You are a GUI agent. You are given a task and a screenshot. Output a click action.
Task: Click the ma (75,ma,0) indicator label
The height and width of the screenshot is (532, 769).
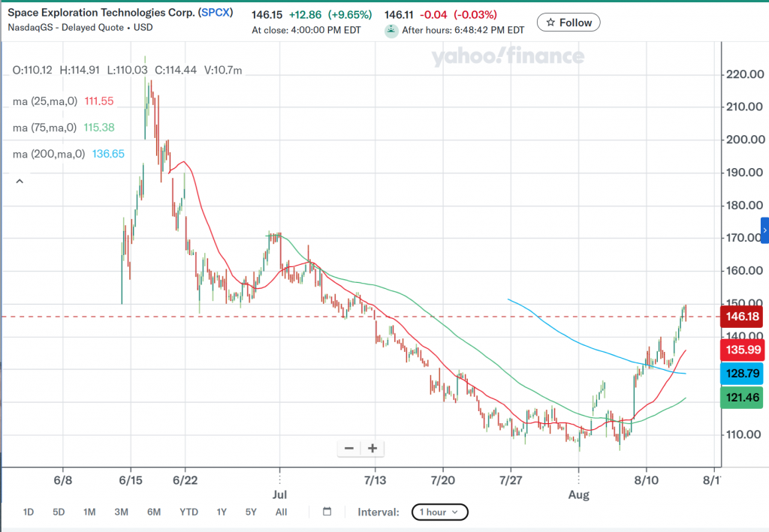tap(44, 128)
